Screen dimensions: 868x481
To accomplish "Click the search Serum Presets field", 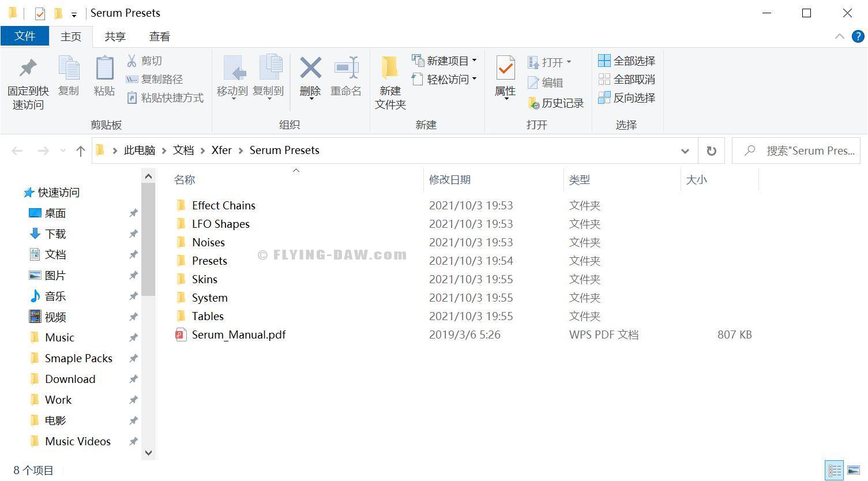I will point(796,151).
